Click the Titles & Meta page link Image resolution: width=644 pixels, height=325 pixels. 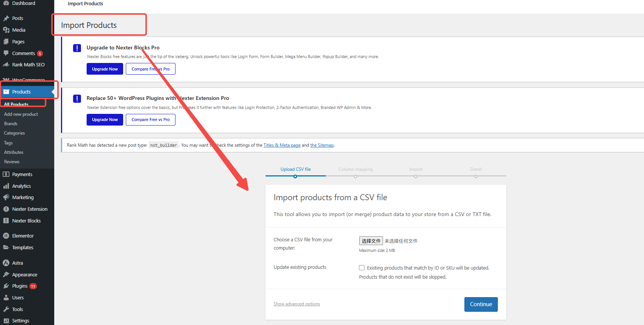(282, 145)
